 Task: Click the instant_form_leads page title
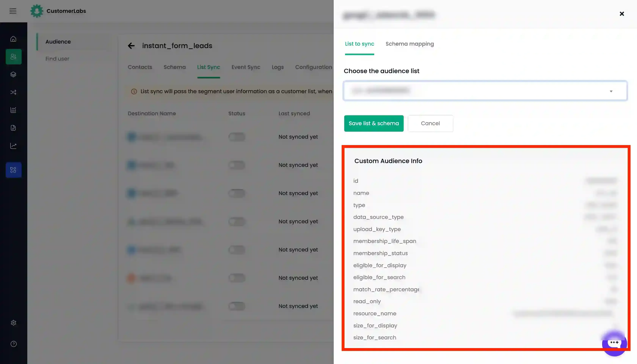[x=177, y=46]
